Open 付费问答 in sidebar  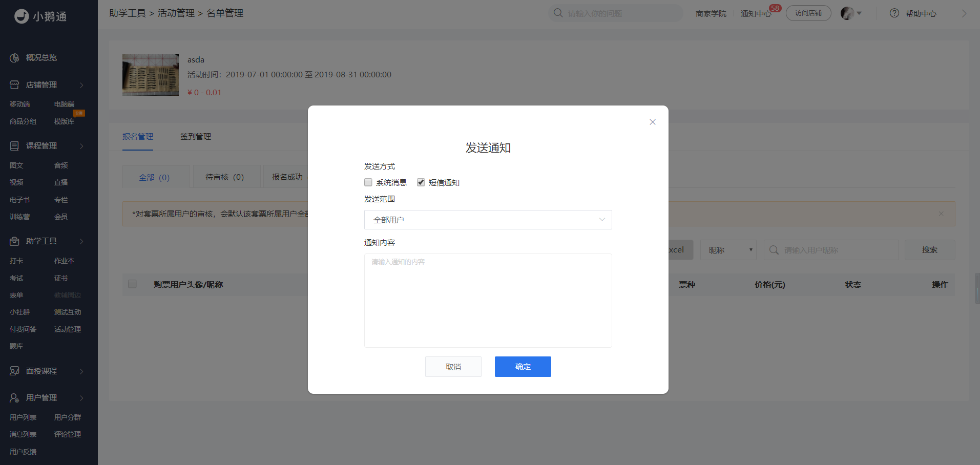tap(23, 329)
